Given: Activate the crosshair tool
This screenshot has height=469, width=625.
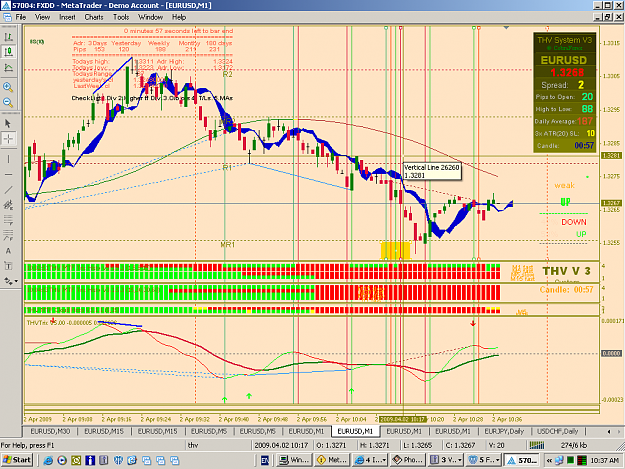Looking at the screenshot, I should tap(8, 139).
